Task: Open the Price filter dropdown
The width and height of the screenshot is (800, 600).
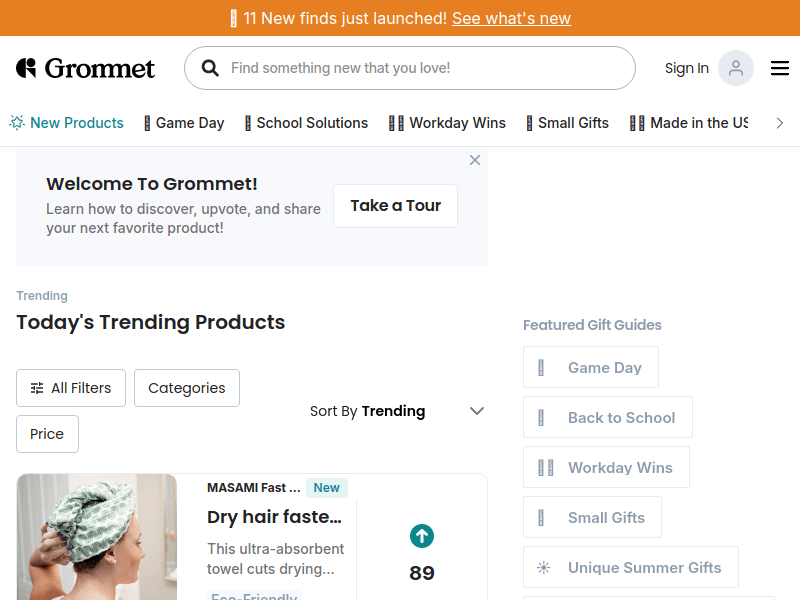Action: pyautogui.click(x=47, y=434)
